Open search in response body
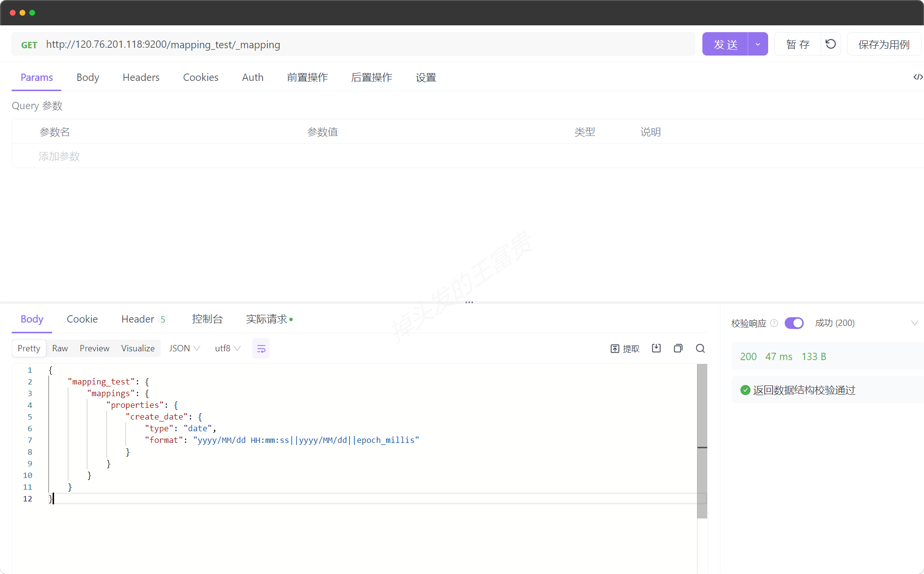This screenshot has height=574, width=924. pyautogui.click(x=700, y=348)
